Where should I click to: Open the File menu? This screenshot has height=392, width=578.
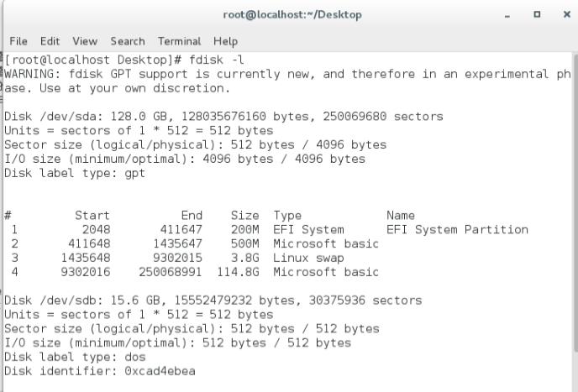pyautogui.click(x=18, y=41)
